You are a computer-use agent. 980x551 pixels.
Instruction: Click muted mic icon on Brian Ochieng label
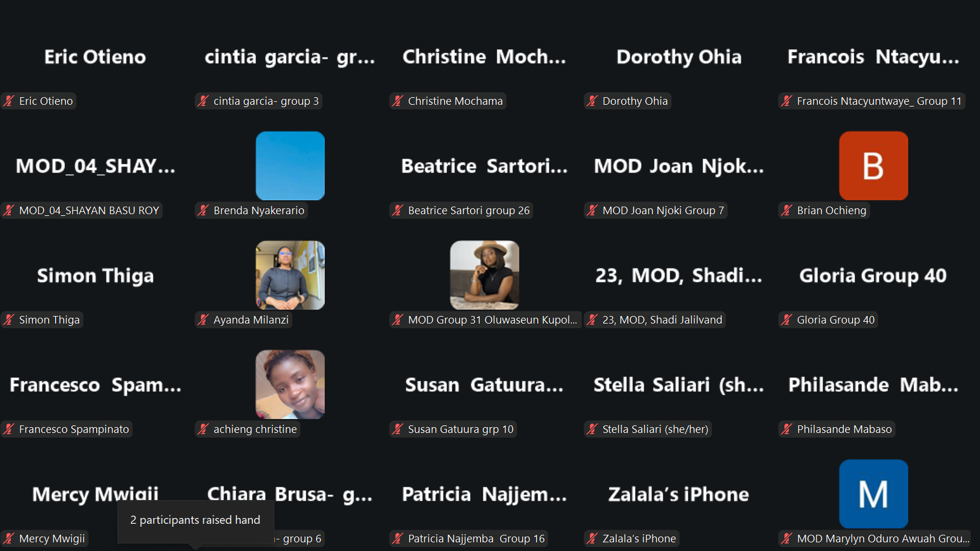click(787, 210)
